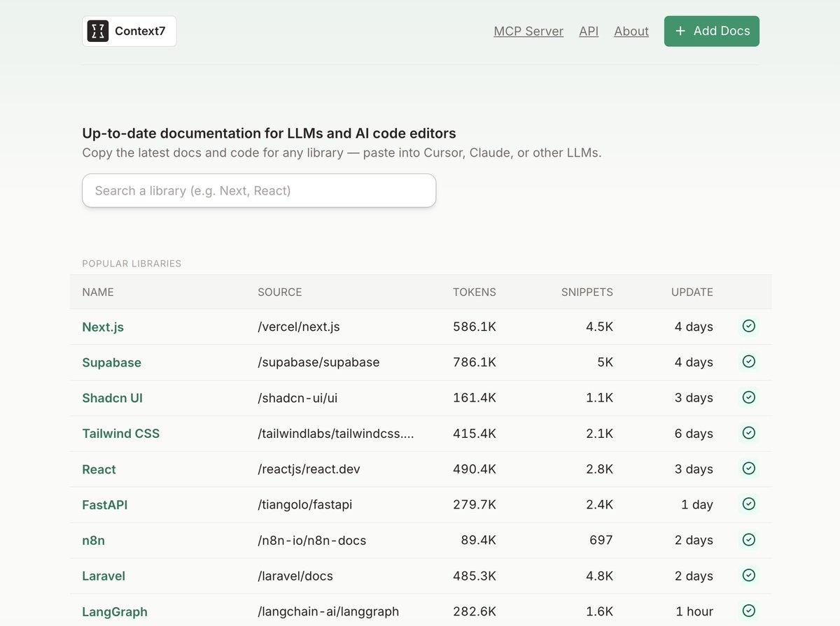840x626 pixels.
Task: Click the 5K snippets value
Action: point(605,362)
